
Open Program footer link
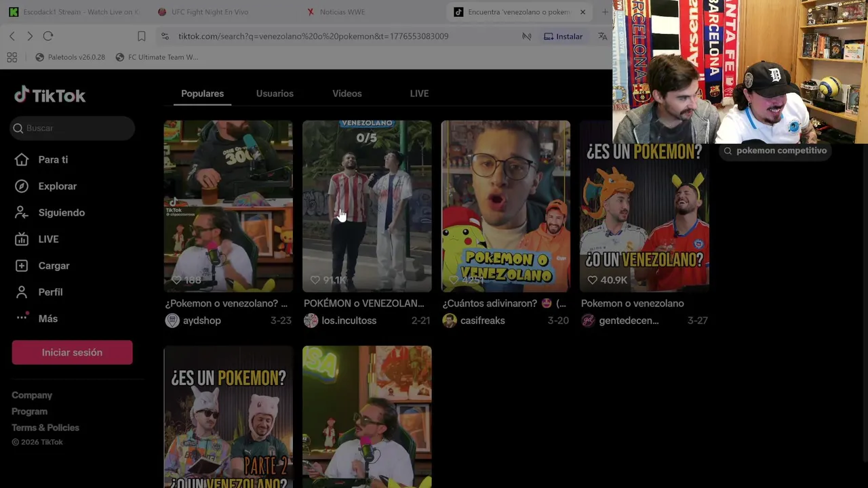29,411
